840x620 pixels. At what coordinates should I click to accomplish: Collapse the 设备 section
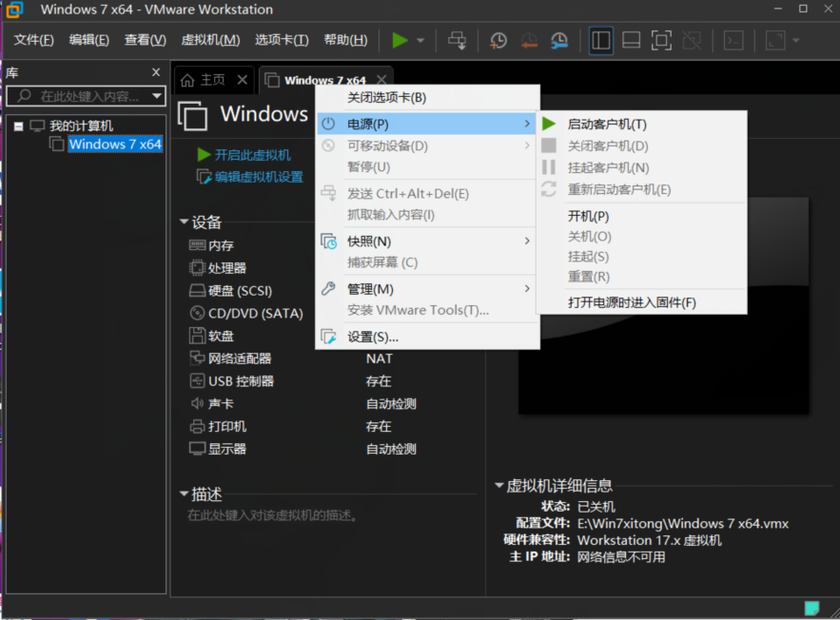coord(184,222)
